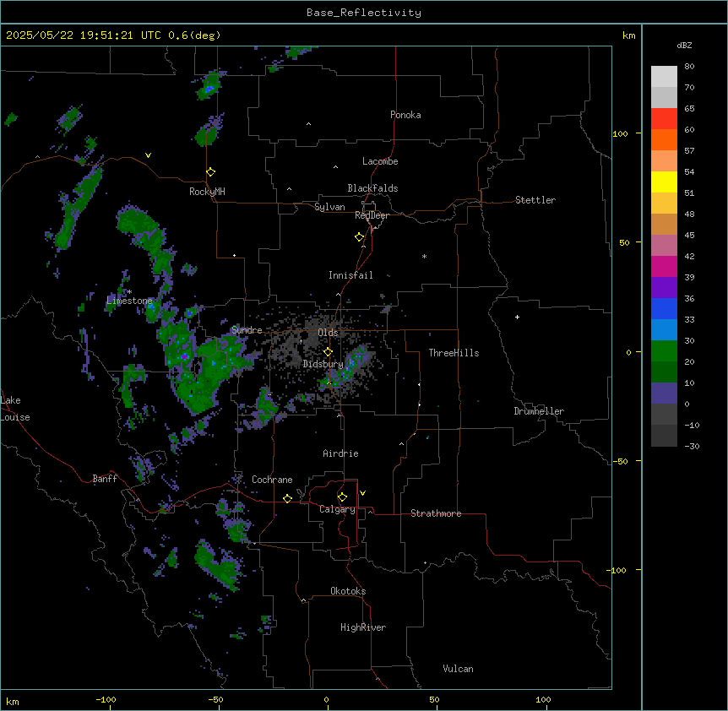This screenshot has width=728, height=711.
Task: Click the blue-core storm cell north of RockyMH
Action: pos(209,87)
